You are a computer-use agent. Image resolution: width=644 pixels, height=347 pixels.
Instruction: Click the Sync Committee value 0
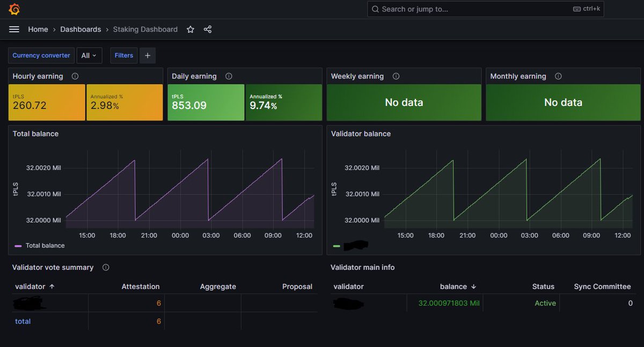[x=631, y=303]
